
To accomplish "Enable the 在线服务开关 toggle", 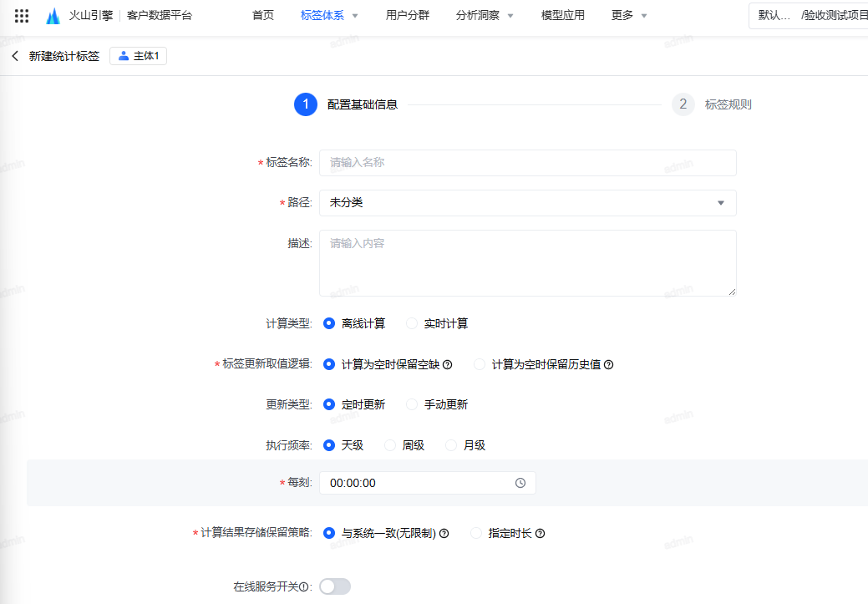I will pos(335,586).
